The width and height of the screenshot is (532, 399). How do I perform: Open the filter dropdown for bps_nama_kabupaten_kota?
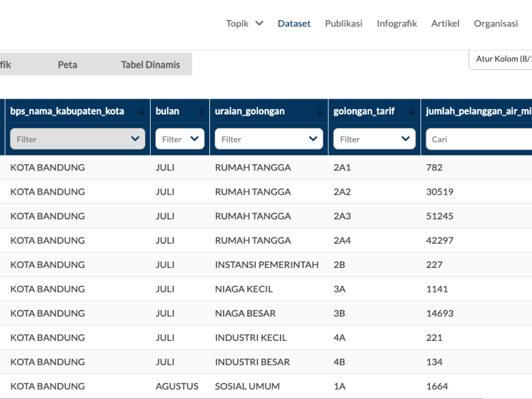tap(77, 139)
